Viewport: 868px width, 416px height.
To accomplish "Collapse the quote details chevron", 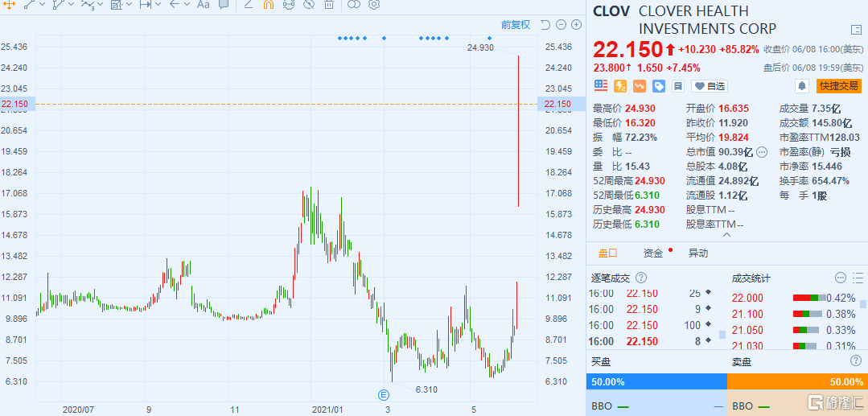I will [727, 235].
